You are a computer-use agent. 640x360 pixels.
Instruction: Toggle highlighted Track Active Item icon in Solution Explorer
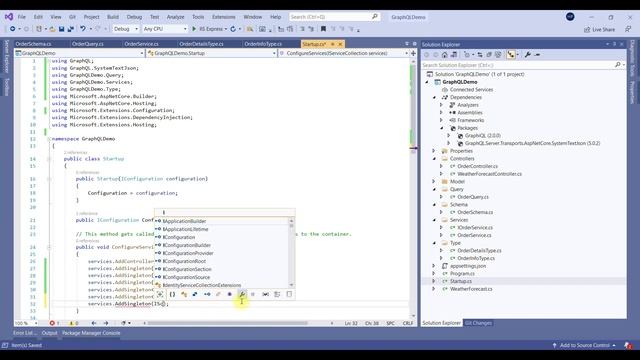(x=511, y=55)
